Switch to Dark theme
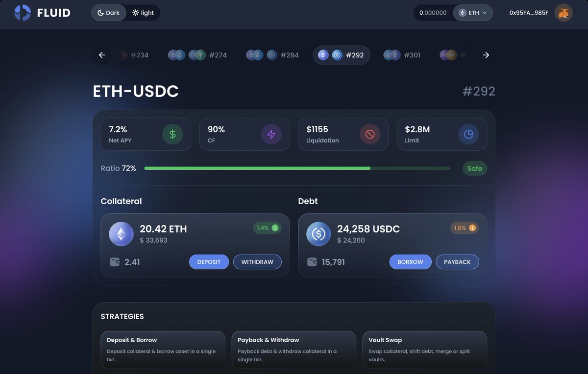The width and height of the screenshot is (588, 374). 109,13
